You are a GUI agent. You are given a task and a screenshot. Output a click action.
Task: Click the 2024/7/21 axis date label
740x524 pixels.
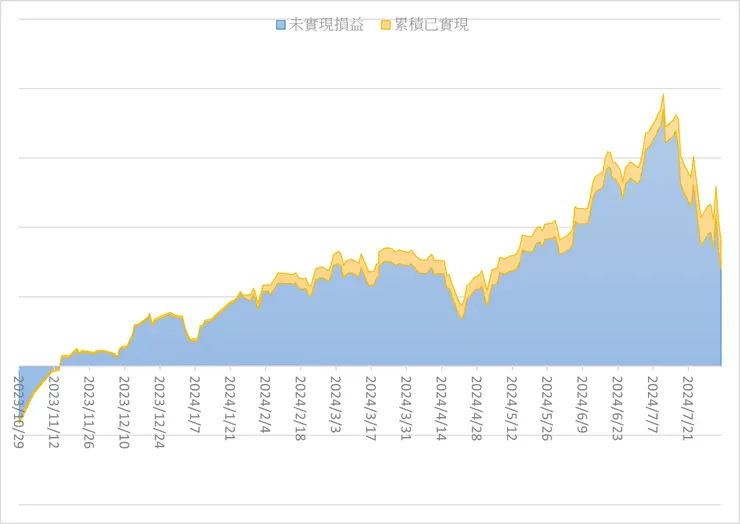[x=688, y=408]
